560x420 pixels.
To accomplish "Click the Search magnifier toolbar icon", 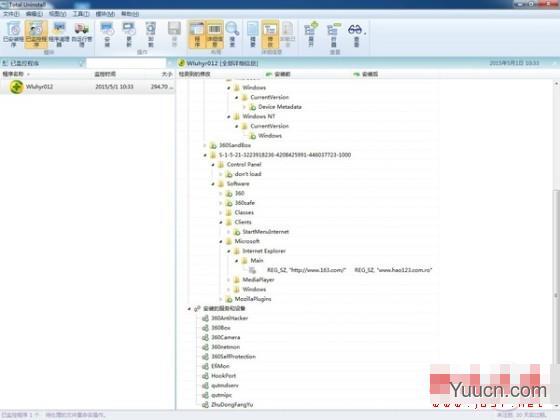I will coord(232,34).
